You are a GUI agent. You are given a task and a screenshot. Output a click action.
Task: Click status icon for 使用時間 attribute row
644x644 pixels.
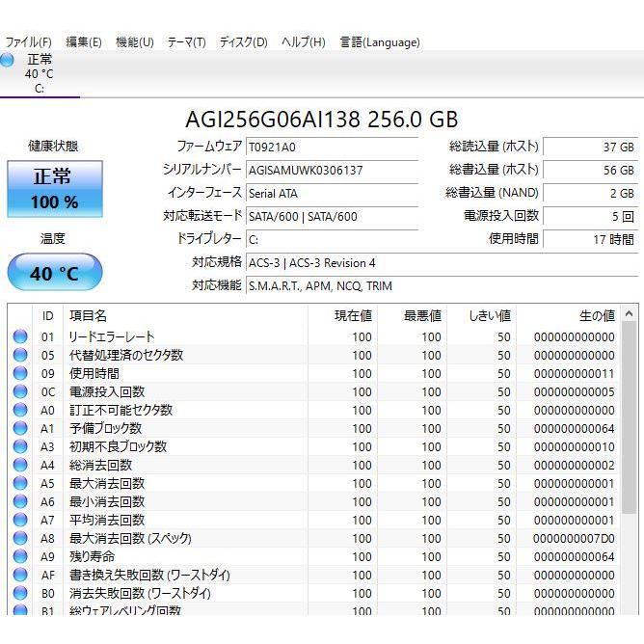point(20,374)
